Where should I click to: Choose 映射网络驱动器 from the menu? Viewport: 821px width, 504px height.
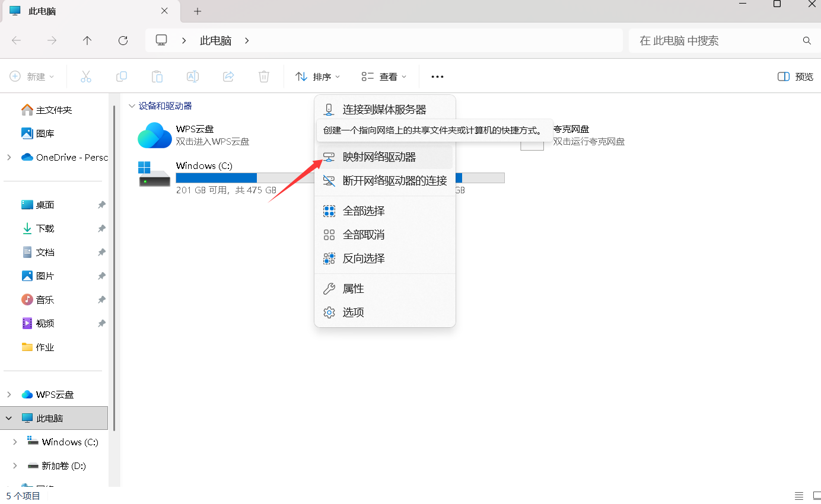pos(385,157)
